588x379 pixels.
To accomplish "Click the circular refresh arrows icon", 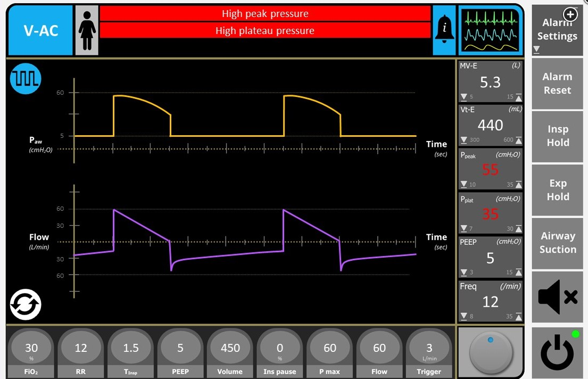I will pos(26,304).
